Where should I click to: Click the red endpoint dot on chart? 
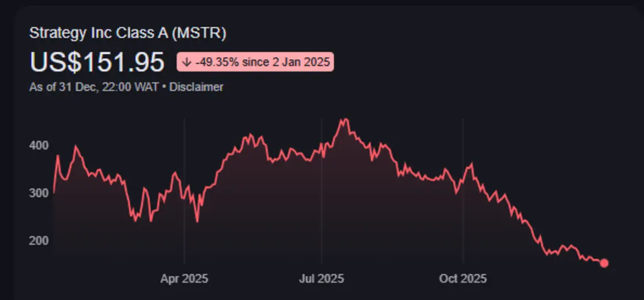(x=604, y=263)
